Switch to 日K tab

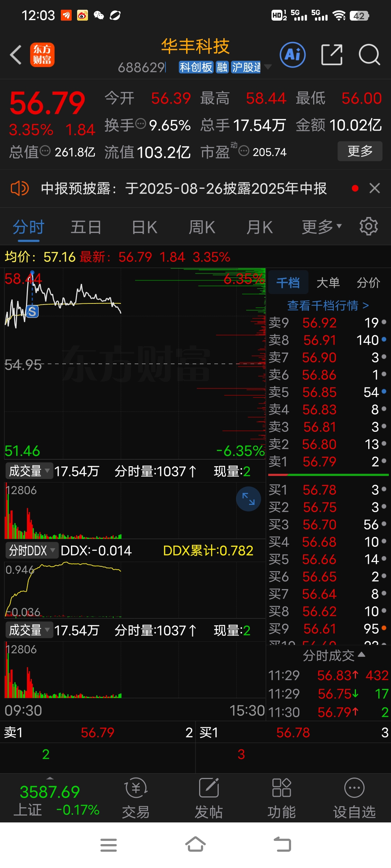click(x=144, y=227)
